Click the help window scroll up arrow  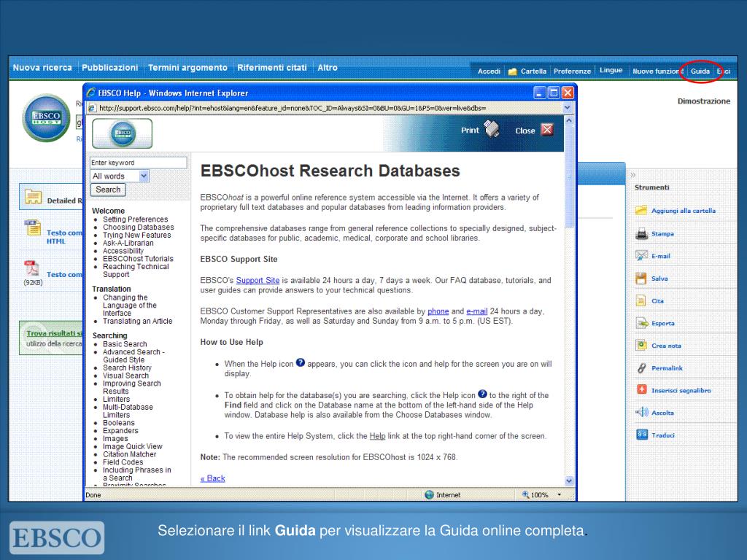coord(569,121)
